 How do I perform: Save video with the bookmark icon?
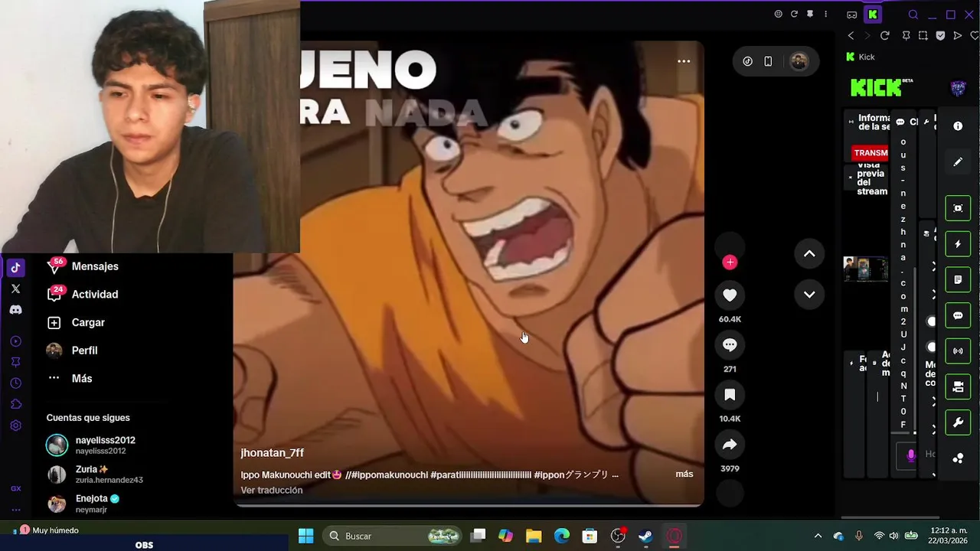[730, 395]
